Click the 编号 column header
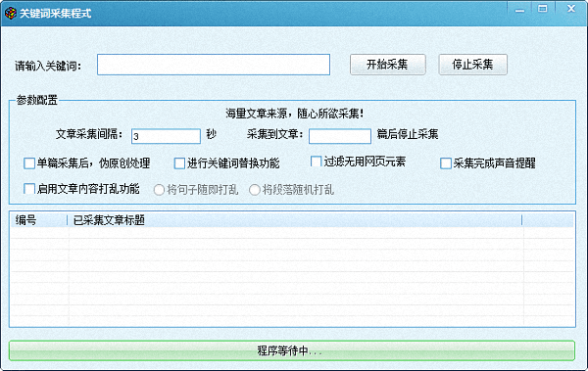 39,220
